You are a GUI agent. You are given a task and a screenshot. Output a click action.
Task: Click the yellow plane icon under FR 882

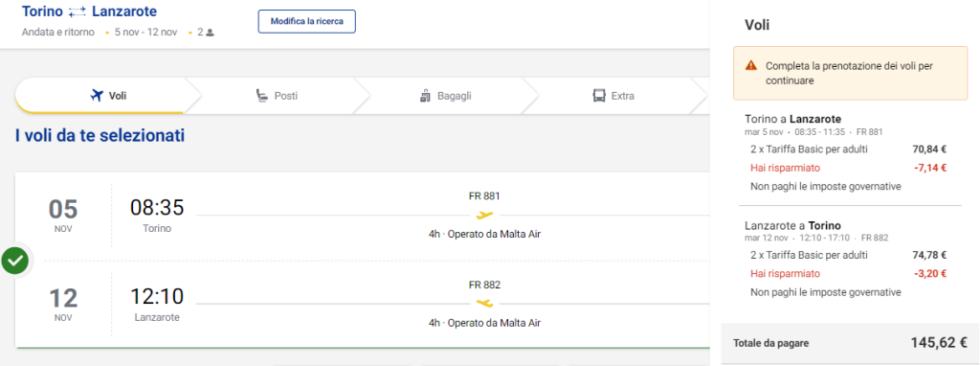[484, 304]
